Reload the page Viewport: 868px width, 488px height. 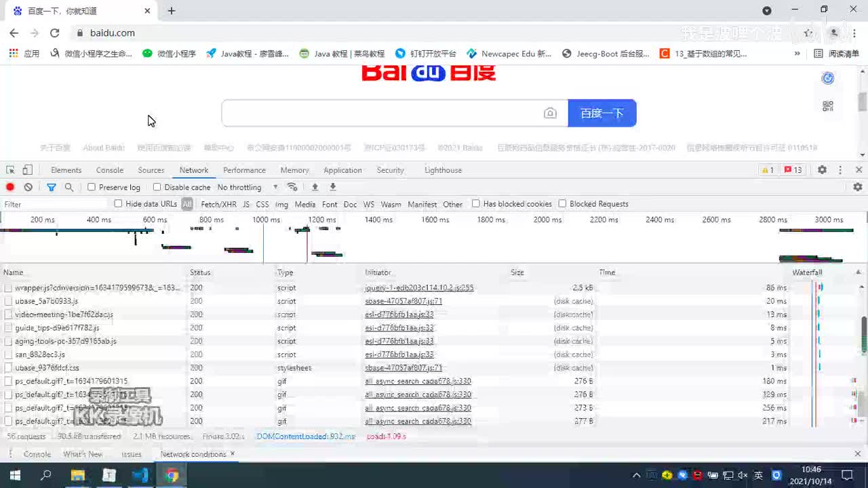(55, 33)
